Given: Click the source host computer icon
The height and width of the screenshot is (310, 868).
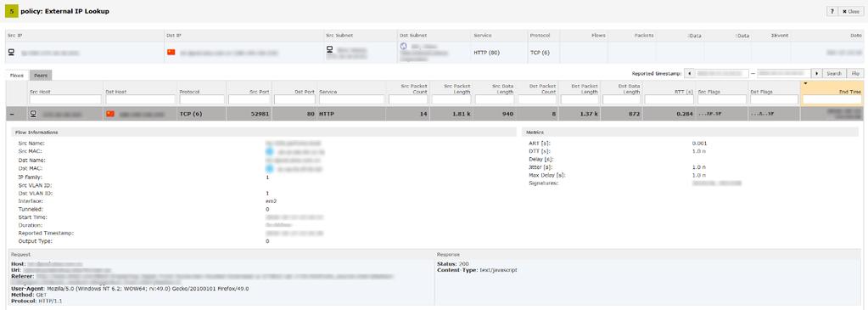Looking at the screenshot, I should [34, 114].
